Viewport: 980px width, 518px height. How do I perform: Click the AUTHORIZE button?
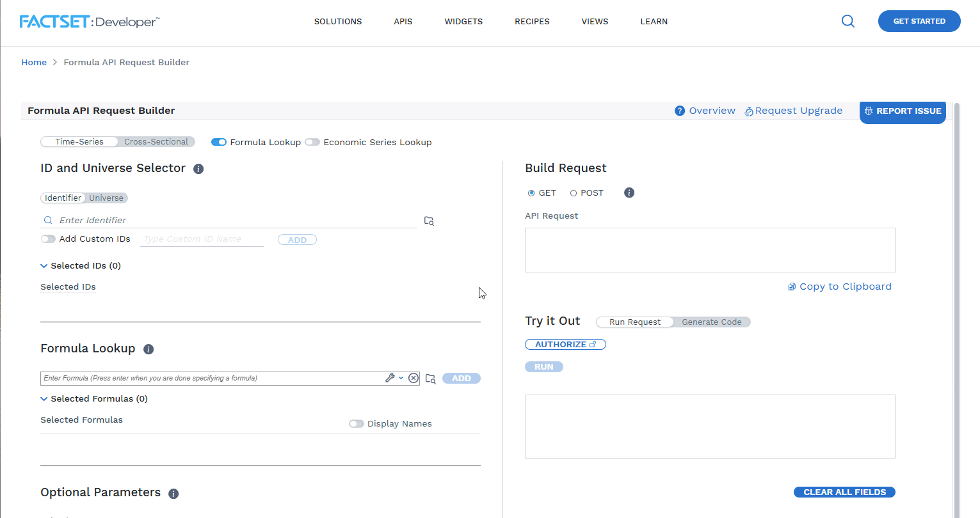[565, 345]
